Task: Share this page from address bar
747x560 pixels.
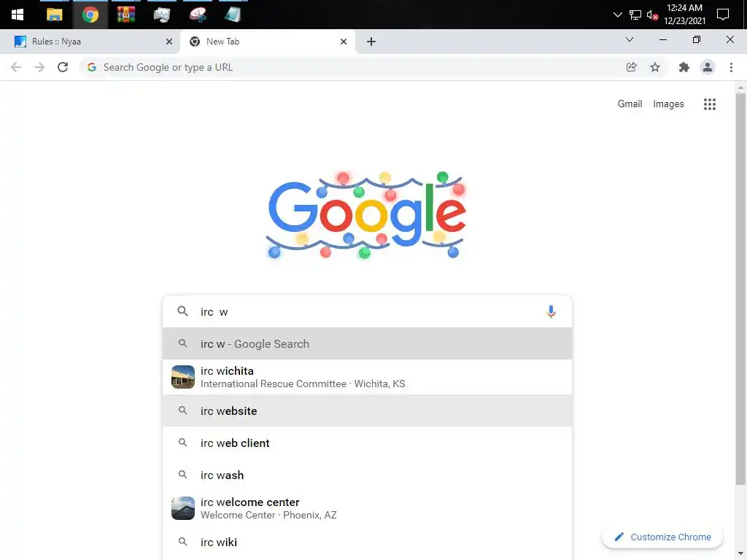Action: (631, 67)
